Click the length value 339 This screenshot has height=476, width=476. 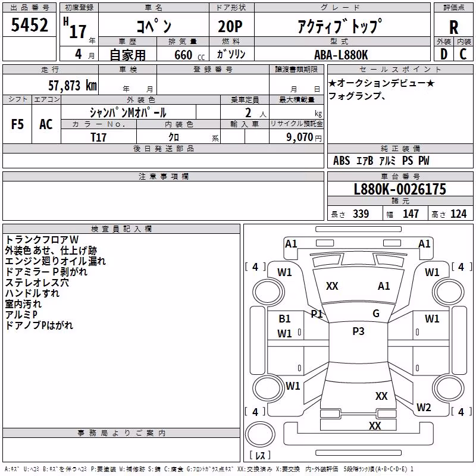pos(361,214)
